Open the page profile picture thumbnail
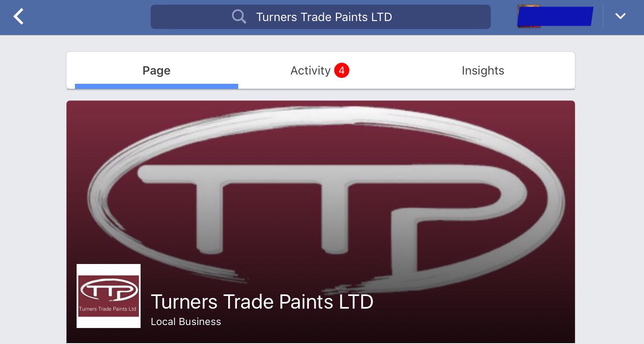Screen dimensions: 644x344 (x=109, y=296)
